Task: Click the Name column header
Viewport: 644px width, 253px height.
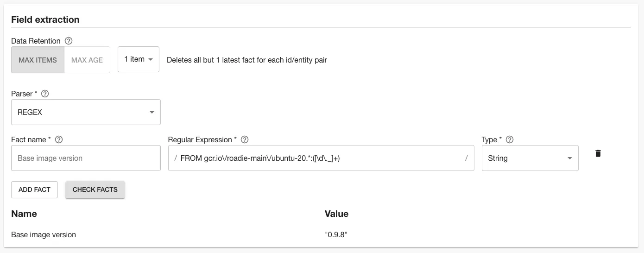Action: [24, 214]
